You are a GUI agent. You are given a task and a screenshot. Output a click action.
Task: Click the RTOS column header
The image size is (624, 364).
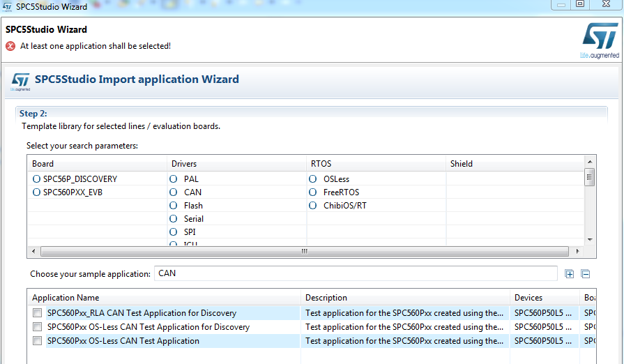(x=376, y=164)
